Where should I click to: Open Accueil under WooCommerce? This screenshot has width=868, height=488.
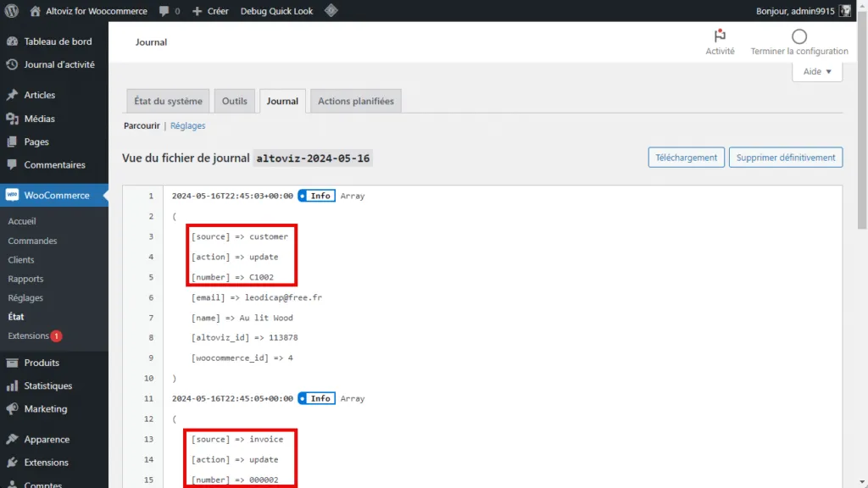(x=21, y=221)
